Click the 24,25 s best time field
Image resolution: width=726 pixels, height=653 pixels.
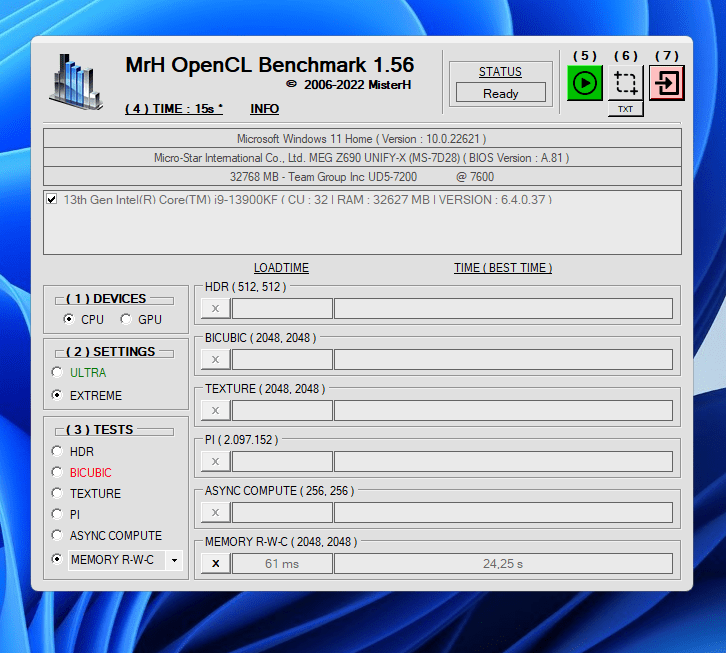tap(503, 564)
